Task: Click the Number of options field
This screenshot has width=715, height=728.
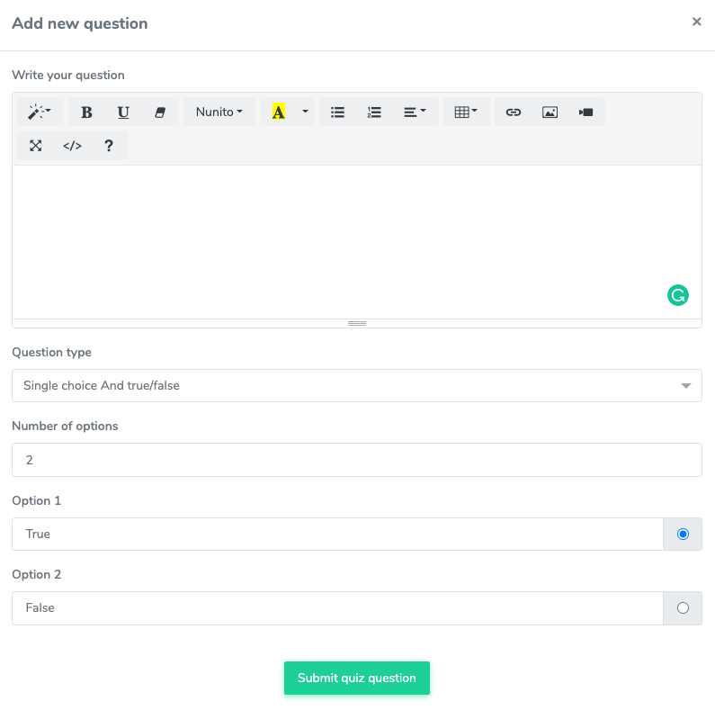Action: tap(356, 460)
